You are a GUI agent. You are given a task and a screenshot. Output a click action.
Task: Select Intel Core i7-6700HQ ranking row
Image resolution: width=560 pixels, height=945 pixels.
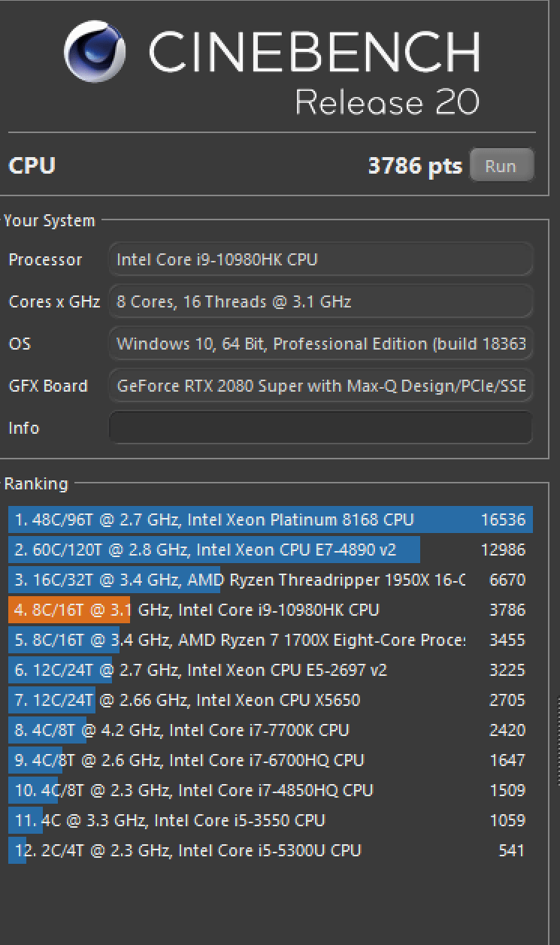(269, 760)
